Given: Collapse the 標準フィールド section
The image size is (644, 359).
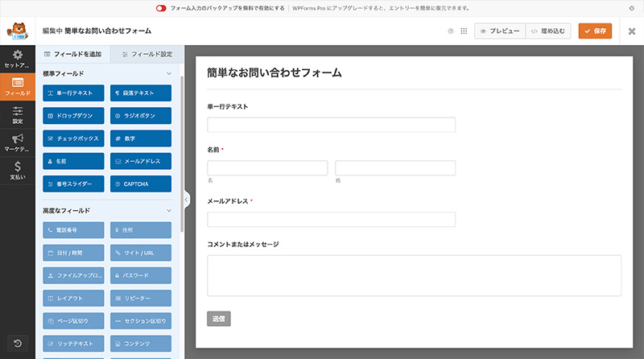Looking at the screenshot, I should [168, 74].
